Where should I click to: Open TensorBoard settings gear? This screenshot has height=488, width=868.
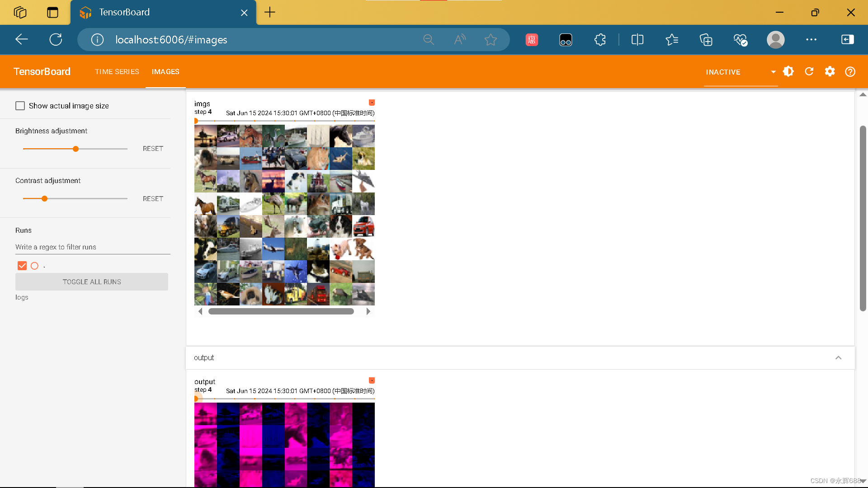tap(830, 71)
